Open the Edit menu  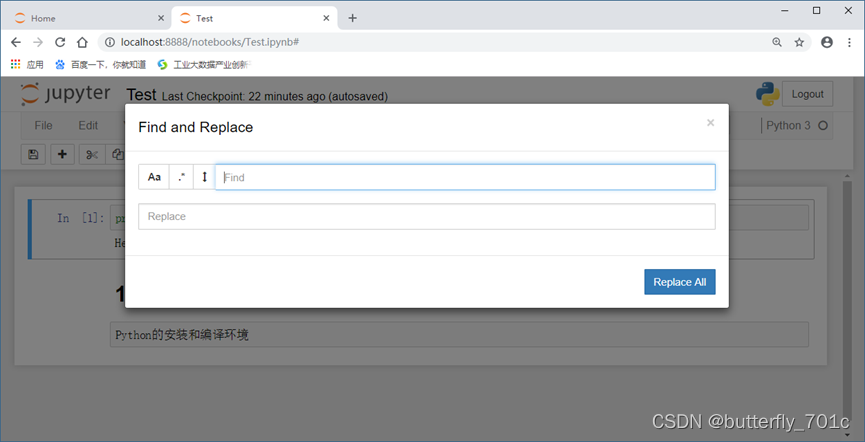point(88,125)
